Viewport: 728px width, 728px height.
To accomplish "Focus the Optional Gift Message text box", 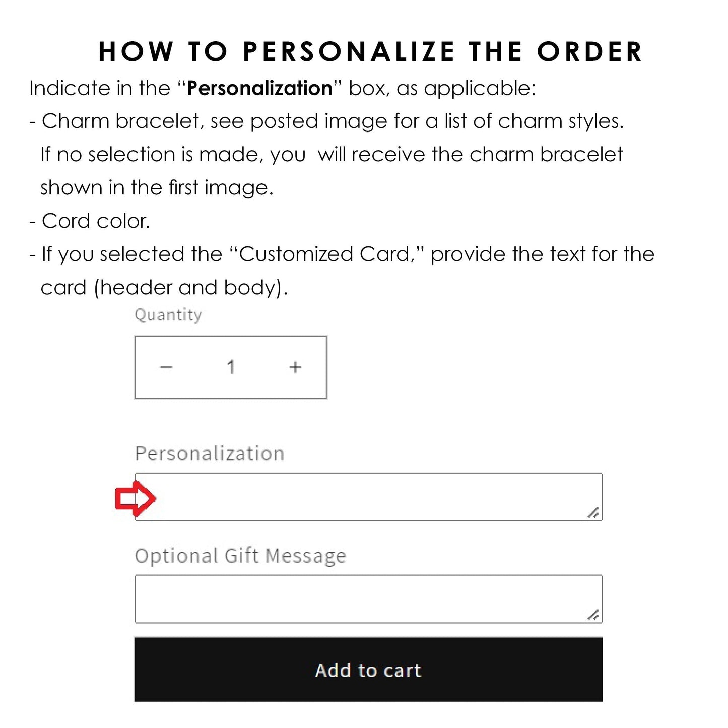I will click(368, 599).
